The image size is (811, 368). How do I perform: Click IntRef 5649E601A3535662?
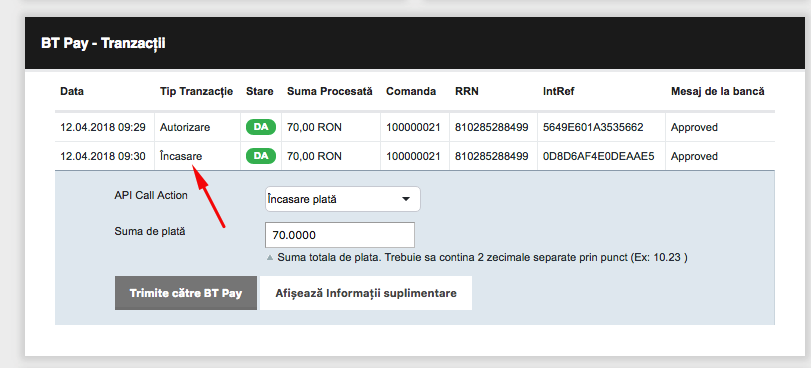[593, 127]
